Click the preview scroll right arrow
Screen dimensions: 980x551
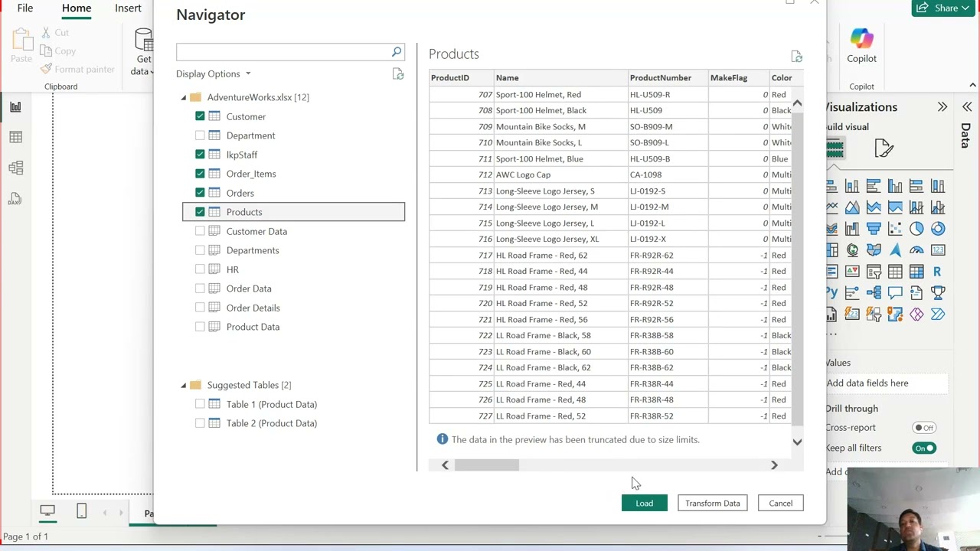(774, 465)
